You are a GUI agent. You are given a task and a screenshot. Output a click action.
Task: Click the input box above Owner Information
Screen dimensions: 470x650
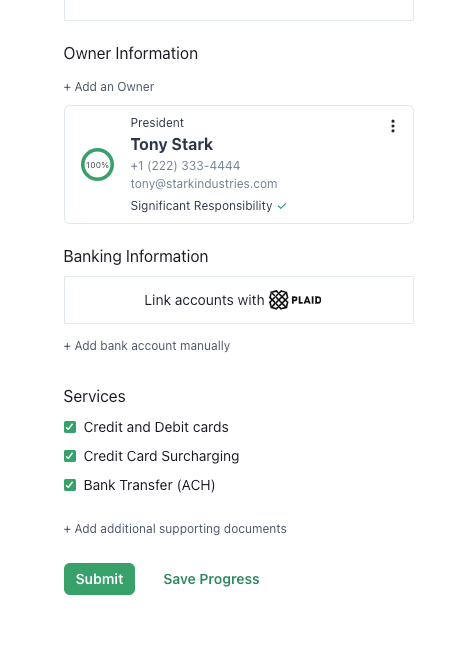point(239,10)
